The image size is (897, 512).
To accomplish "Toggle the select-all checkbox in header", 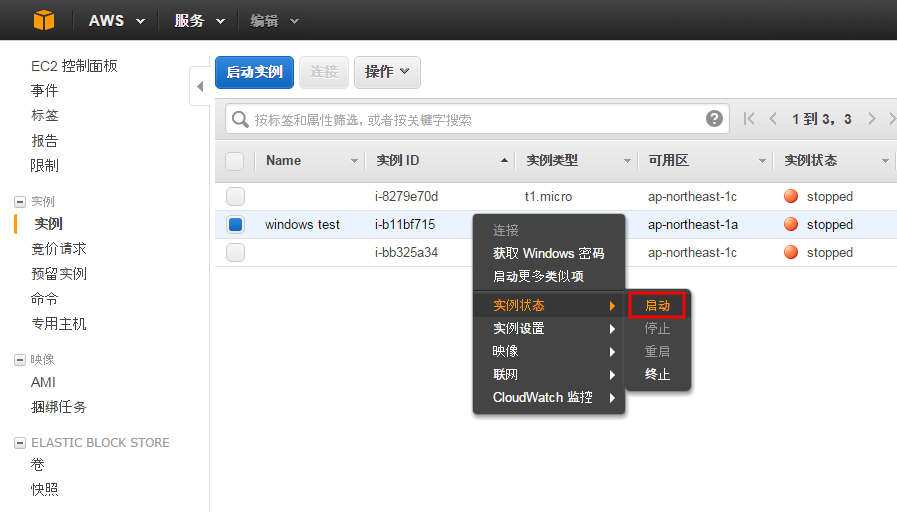I will coord(235,161).
